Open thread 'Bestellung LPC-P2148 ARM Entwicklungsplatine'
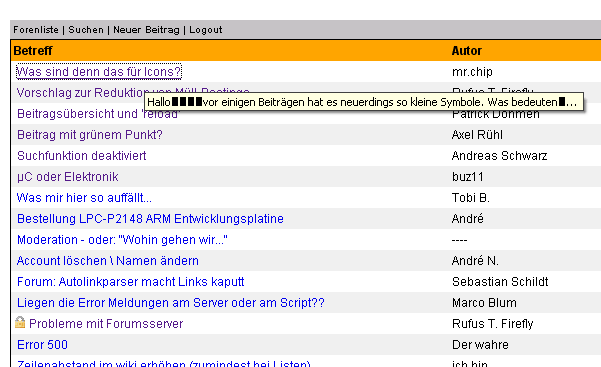 pos(150,219)
